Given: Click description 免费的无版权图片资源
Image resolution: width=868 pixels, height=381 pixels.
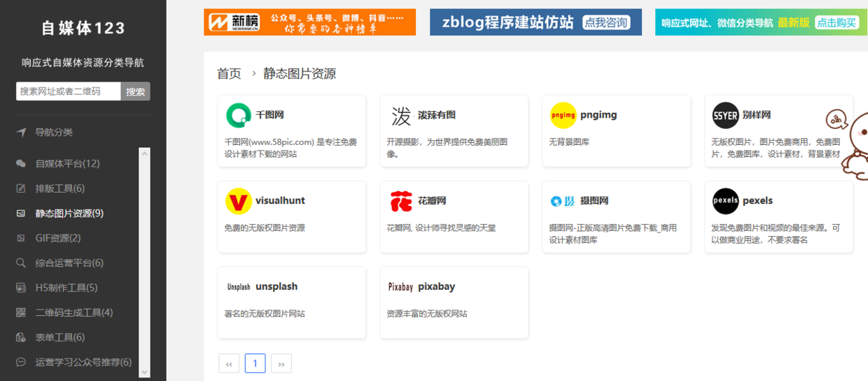Looking at the screenshot, I should tap(265, 228).
